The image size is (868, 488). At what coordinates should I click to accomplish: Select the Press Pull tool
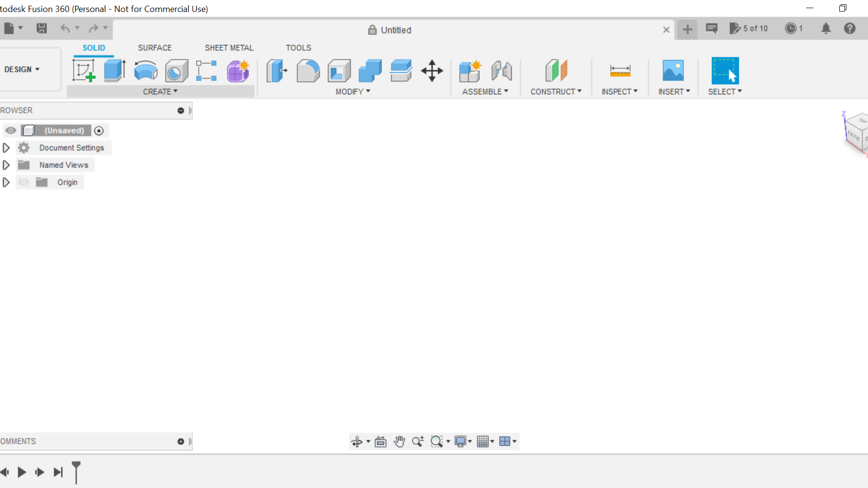277,70
